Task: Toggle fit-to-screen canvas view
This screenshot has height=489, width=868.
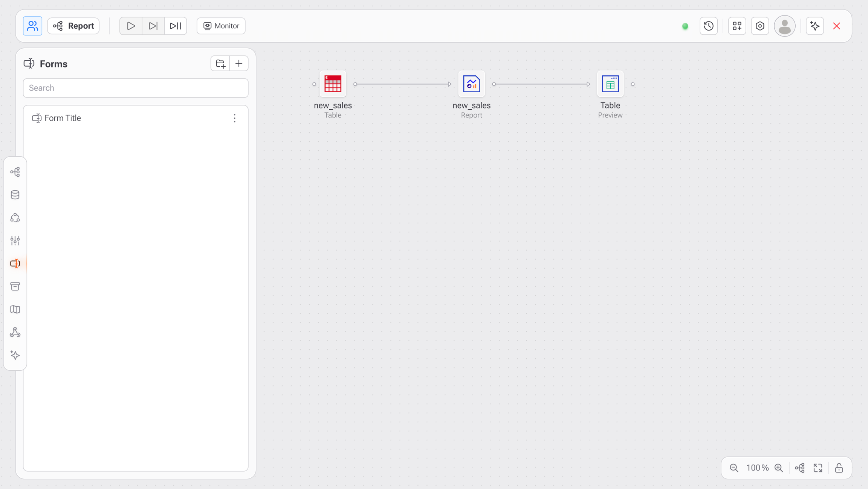Action: (818, 468)
